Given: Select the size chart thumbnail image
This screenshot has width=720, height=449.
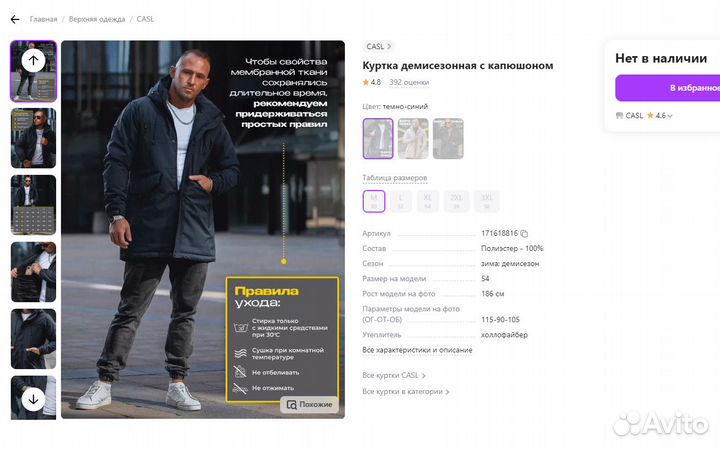Looking at the screenshot, I should (x=34, y=205).
